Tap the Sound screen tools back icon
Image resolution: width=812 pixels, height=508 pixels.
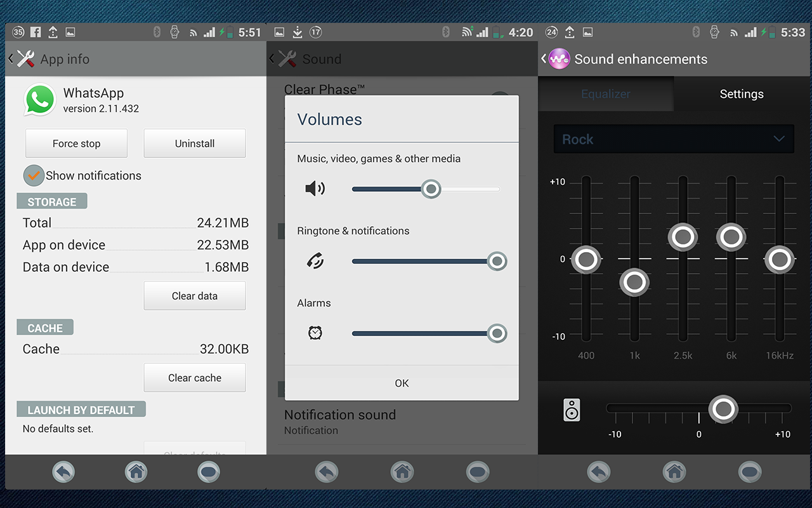287,59
